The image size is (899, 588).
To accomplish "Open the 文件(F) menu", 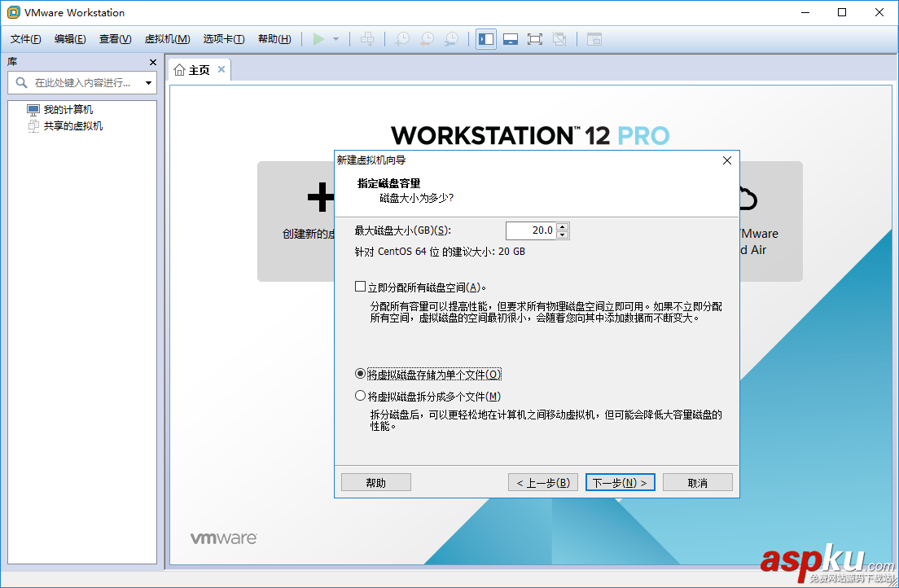I will pyautogui.click(x=26, y=39).
